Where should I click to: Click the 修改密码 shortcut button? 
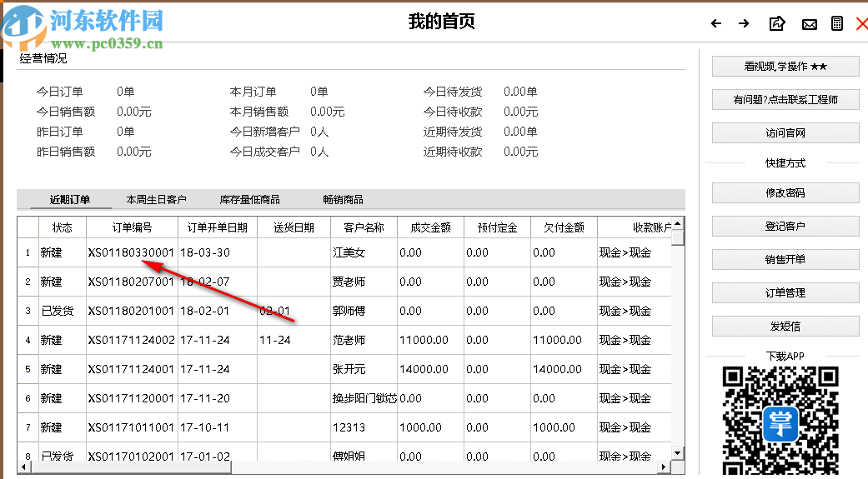785,193
